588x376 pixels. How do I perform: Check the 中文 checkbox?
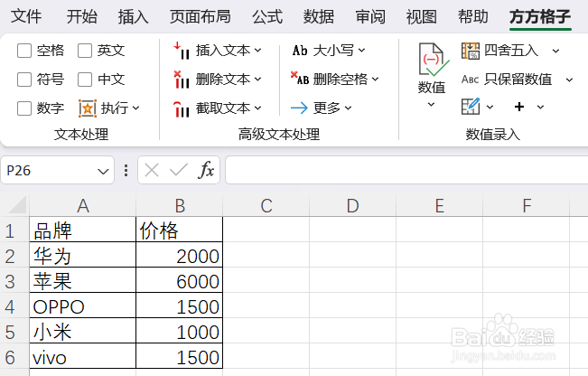(x=85, y=80)
